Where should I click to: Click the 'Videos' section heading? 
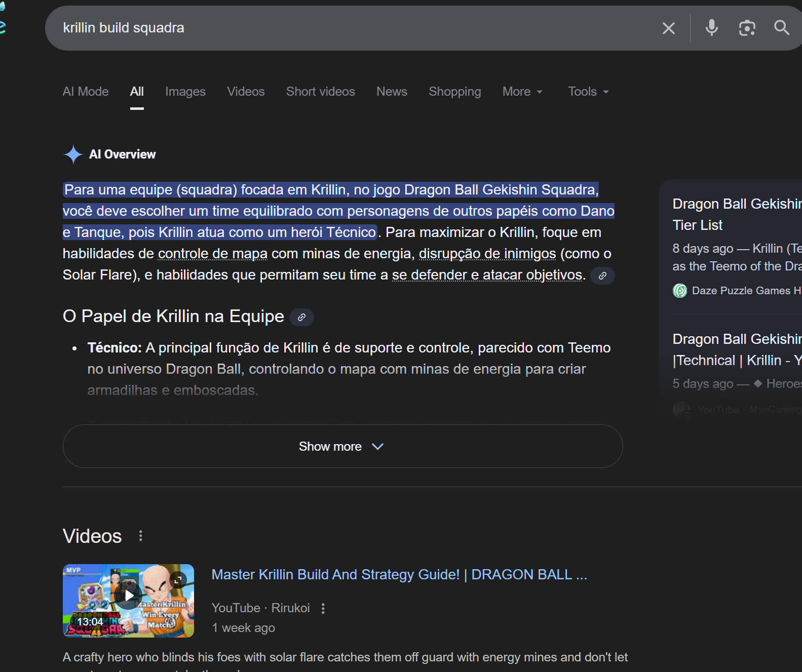92,536
